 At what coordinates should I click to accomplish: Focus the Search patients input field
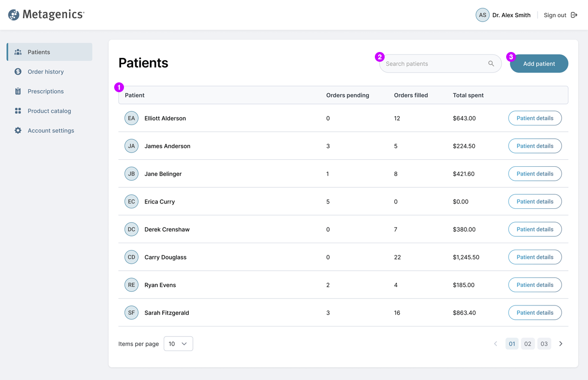point(434,64)
